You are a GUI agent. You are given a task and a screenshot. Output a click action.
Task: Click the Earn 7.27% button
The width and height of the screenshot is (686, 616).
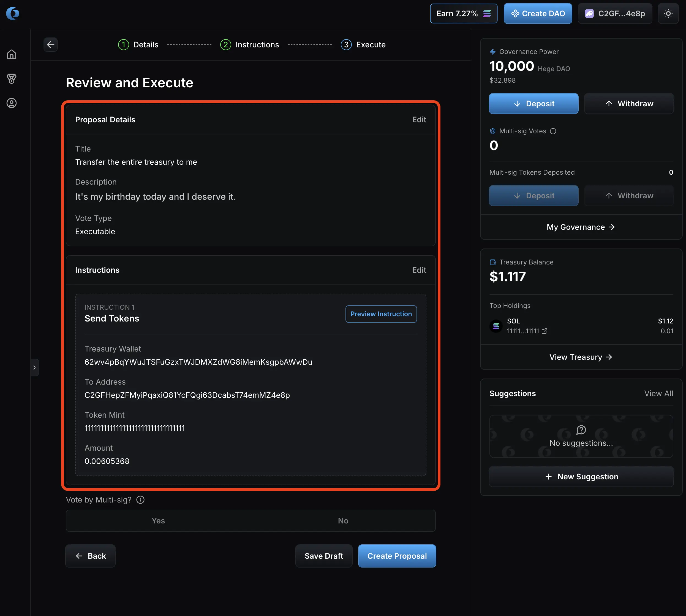[463, 13]
